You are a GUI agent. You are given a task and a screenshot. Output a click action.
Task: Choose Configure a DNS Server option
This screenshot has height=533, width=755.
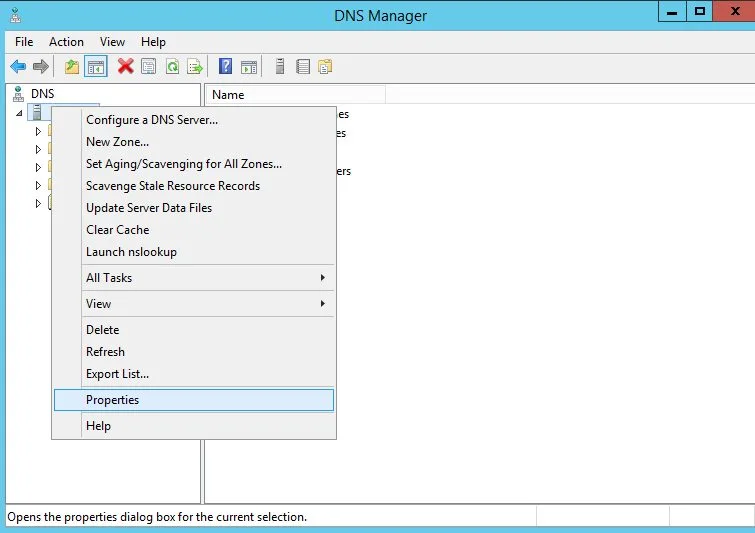[152, 120]
